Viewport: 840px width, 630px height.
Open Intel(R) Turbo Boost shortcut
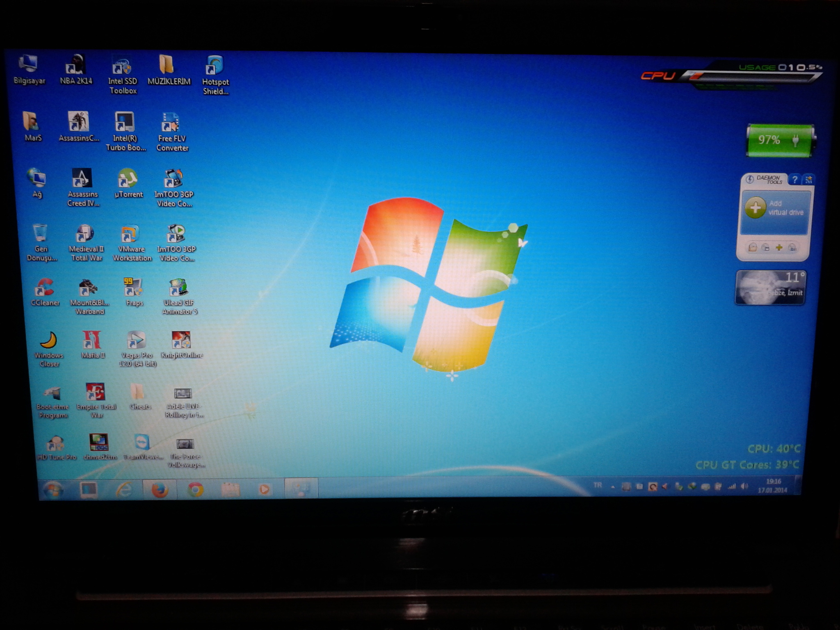click(126, 132)
